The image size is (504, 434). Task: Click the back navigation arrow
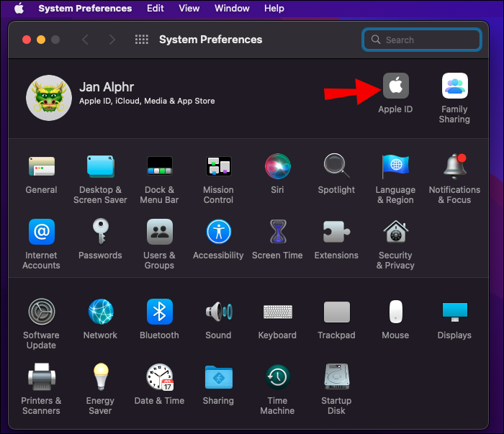[x=85, y=40]
